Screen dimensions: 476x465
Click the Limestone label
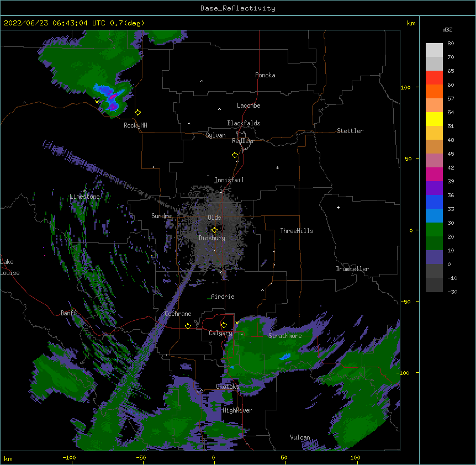[84, 197]
